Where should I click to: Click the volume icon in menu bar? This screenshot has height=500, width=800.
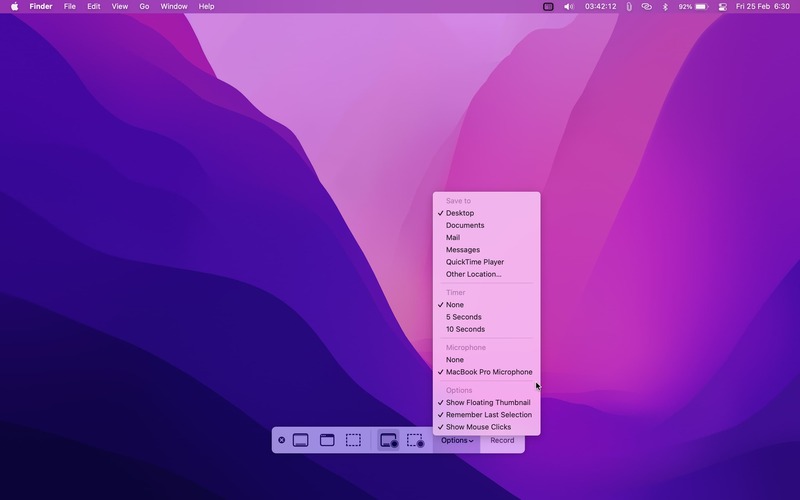click(569, 7)
